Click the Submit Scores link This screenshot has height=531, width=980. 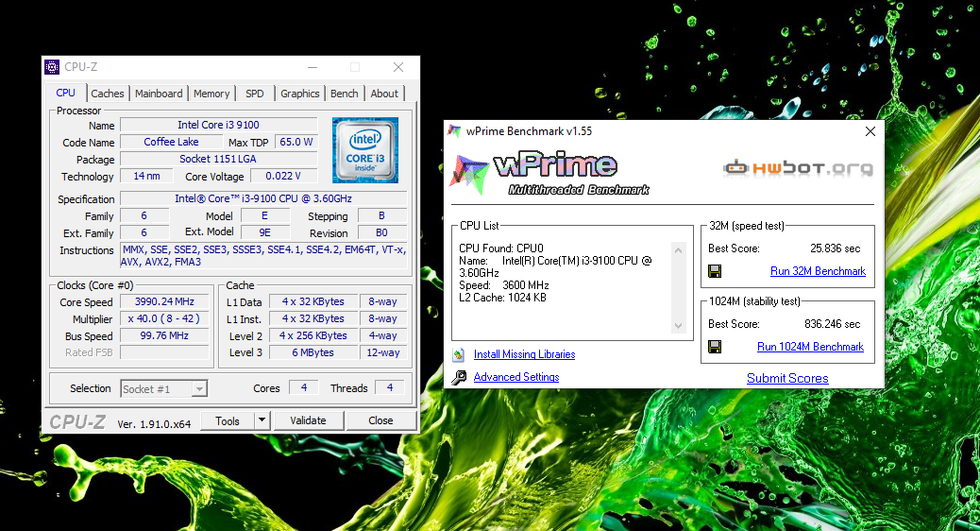787,378
